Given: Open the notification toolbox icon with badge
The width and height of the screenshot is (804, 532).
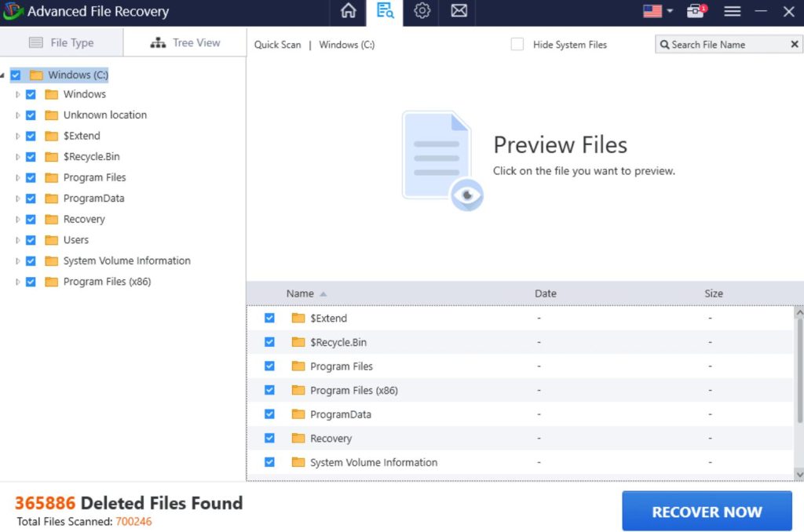Looking at the screenshot, I should [x=696, y=11].
